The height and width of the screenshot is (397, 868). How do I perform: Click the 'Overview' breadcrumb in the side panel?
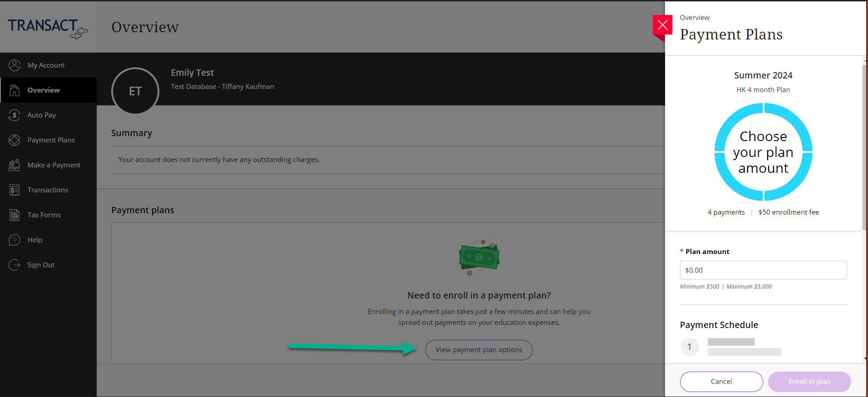pyautogui.click(x=695, y=18)
